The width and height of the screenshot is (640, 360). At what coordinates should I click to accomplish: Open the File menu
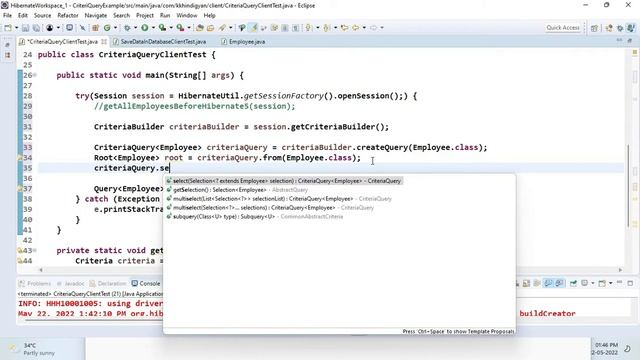[x=7, y=16]
